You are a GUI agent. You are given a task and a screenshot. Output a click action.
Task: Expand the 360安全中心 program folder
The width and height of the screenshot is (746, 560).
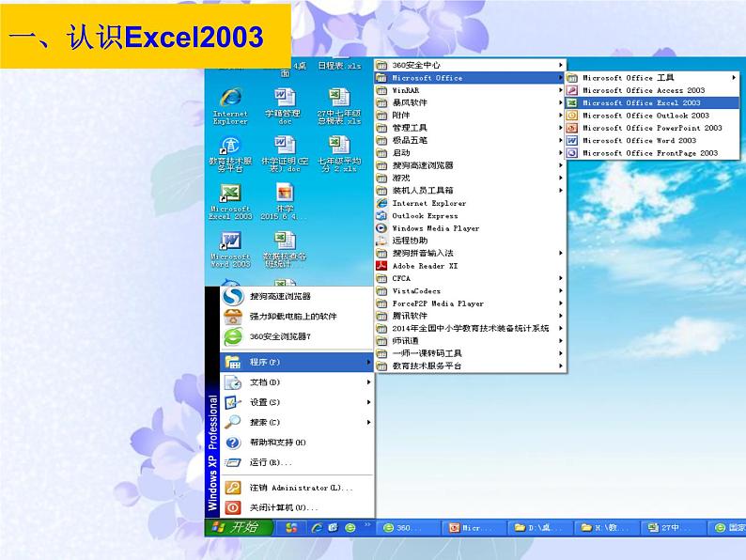coord(470,65)
